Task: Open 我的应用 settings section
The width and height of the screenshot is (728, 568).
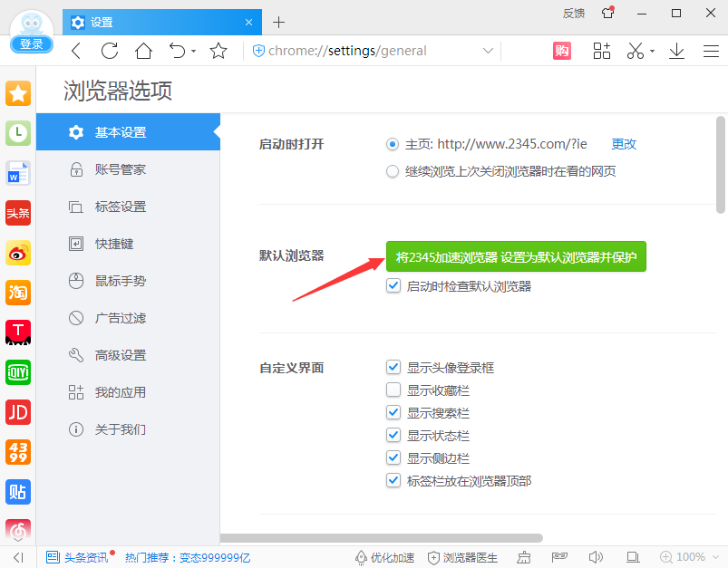Action: (x=128, y=392)
